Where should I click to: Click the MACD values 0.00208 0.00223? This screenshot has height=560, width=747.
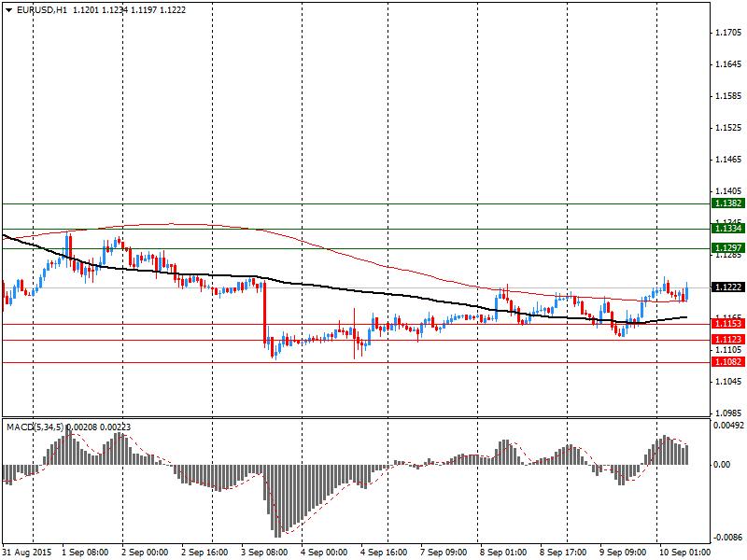point(98,427)
